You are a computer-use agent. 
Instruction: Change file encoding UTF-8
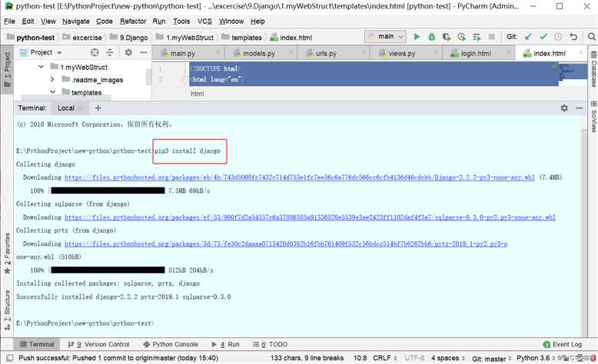[414, 359]
